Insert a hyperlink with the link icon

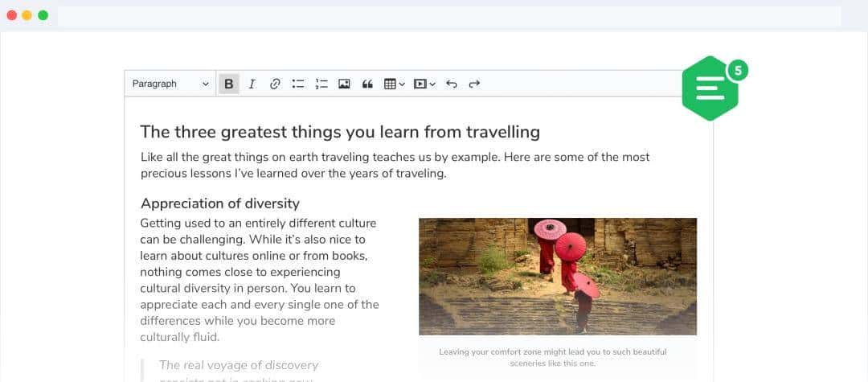(275, 84)
